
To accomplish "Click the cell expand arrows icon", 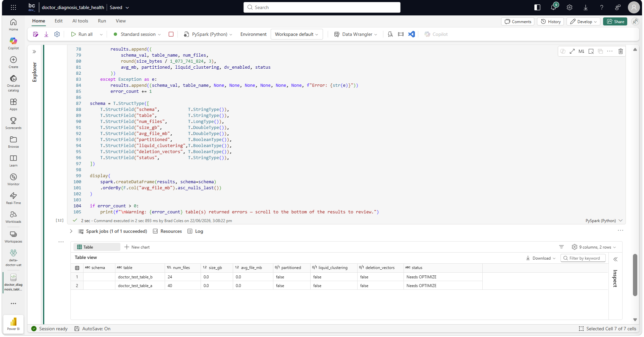I will (x=572, y=51).
